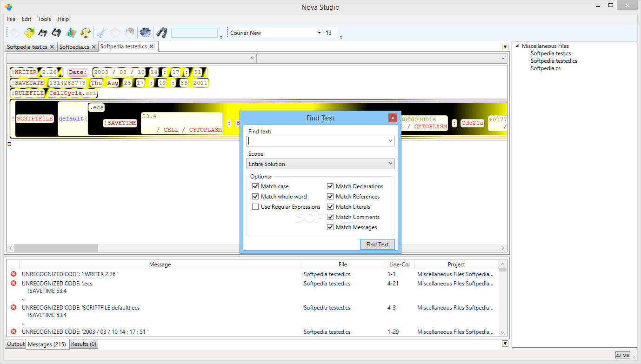Open the right editor navigation dropdown
The image size is (641, 364).
[x=503, y=59]
